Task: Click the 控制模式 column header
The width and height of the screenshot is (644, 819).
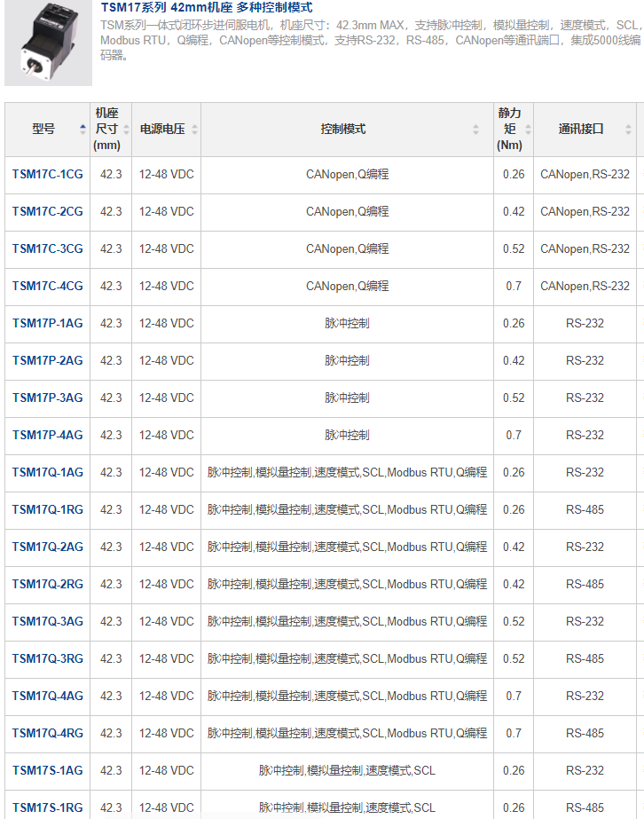Action: (348, 130)
